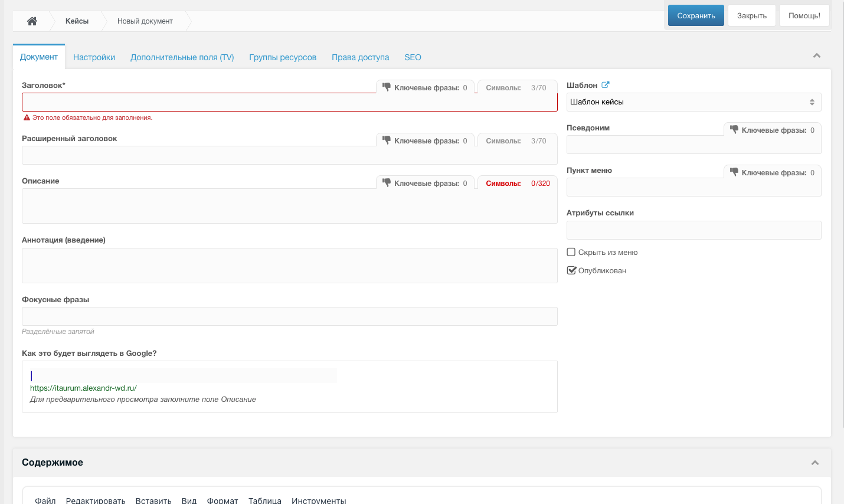Click thumbs-down icon in Расширенный заголовок row
Image resolution: width=844 pixels, height=504 pixels.
[387, 140]
